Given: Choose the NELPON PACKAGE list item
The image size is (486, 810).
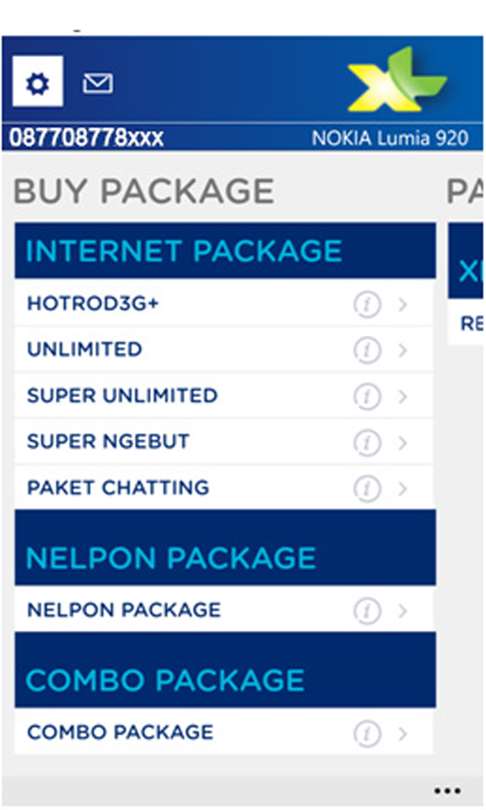Looking at the screenshot, I should click(x=224, y=610).
